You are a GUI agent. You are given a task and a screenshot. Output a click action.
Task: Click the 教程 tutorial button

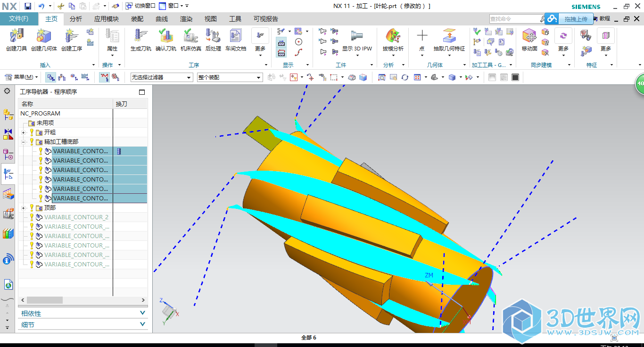coord(602,19)
